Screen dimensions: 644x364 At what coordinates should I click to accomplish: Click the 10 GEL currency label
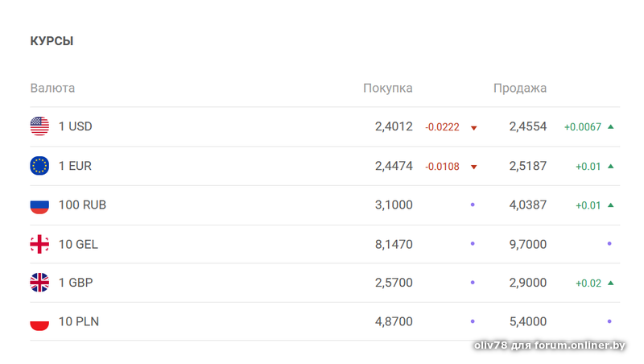[78, 244]
